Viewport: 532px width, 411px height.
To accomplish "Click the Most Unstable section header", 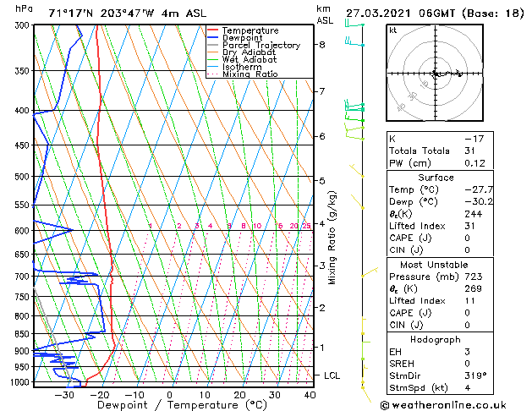I will [434, 265].
